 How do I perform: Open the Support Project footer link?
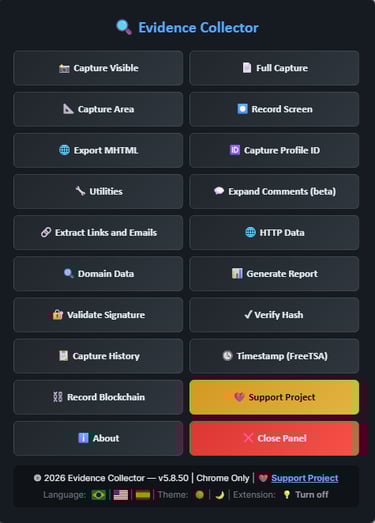point(305,478)
